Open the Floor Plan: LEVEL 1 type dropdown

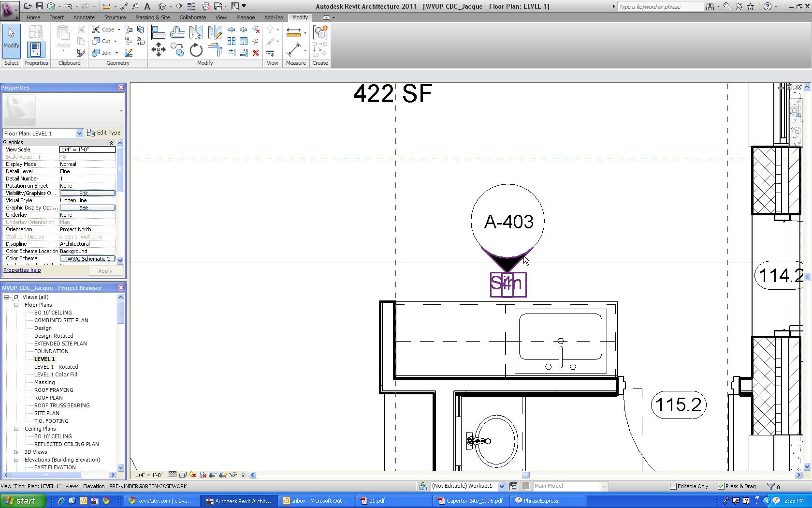coord(79,134)
